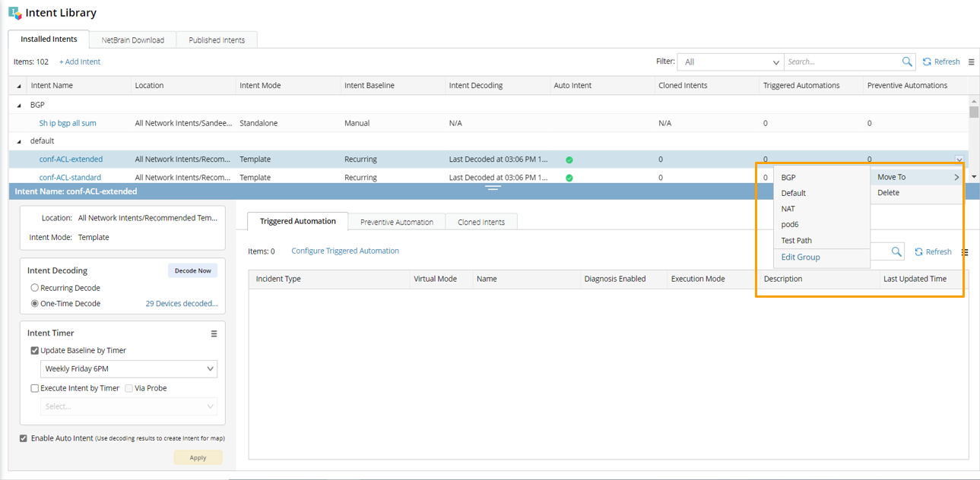Click the Intent Library logo icon

14,13
